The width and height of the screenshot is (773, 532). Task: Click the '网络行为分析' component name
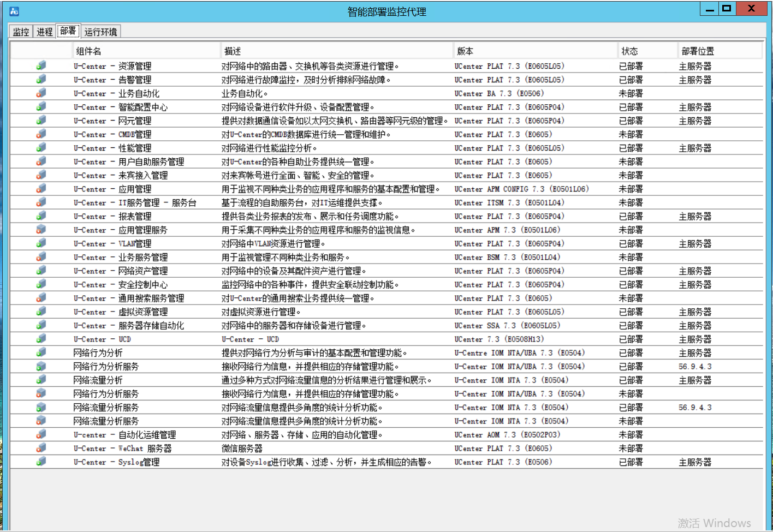tap(98, 352)
